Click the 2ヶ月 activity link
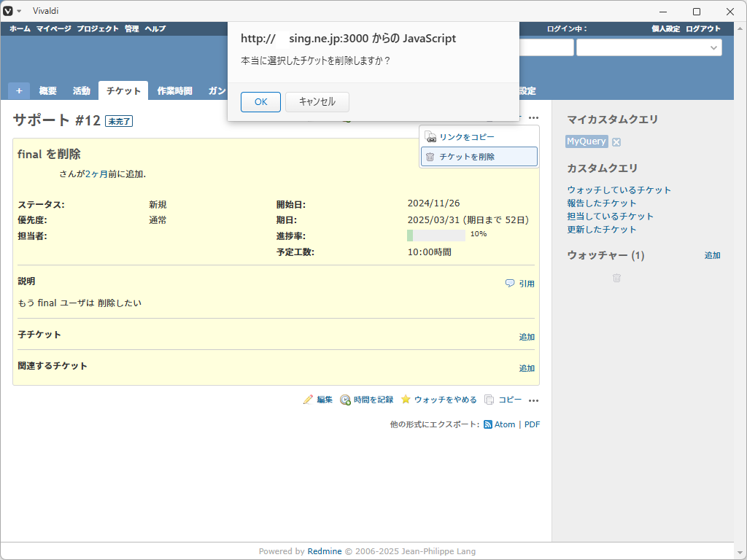The width and height of the screenshot is (747, 560). coord(96,174)
